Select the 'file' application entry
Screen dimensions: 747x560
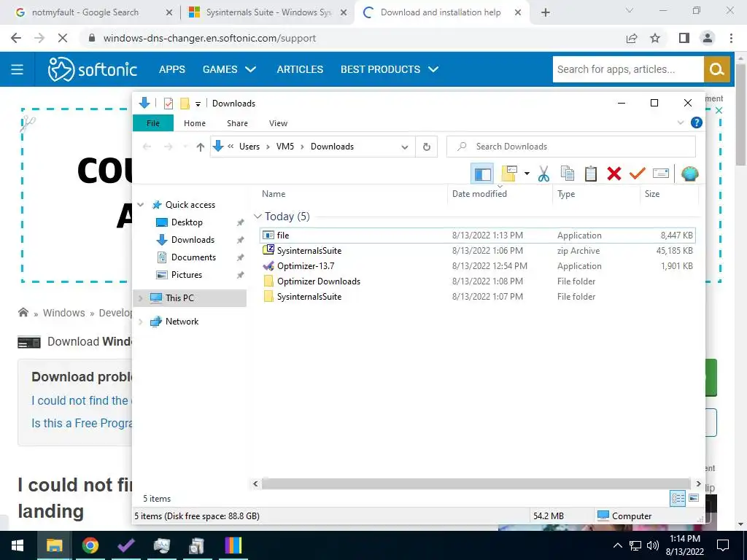point(477,236)
